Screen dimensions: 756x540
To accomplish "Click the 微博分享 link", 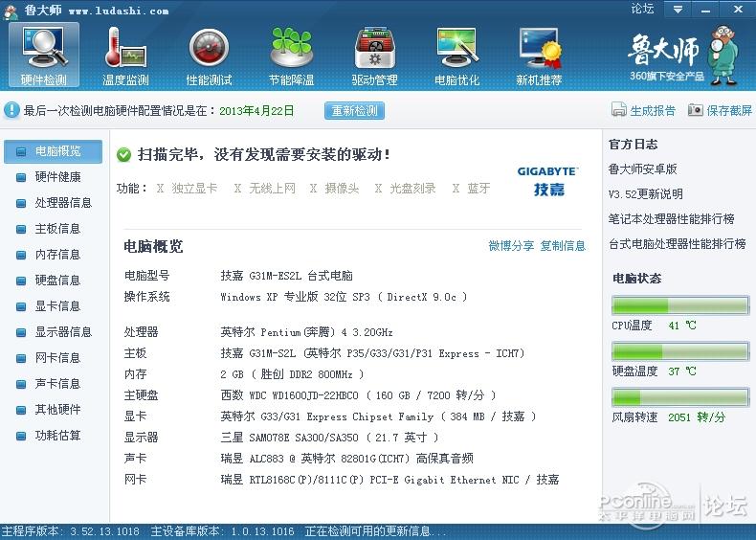I will tap(511, 246).
